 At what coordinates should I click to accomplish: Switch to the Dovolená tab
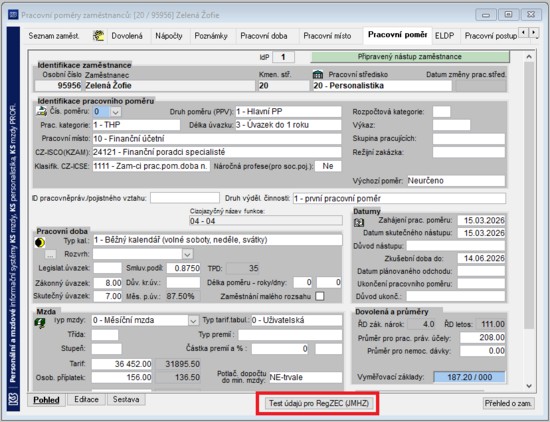127,36
